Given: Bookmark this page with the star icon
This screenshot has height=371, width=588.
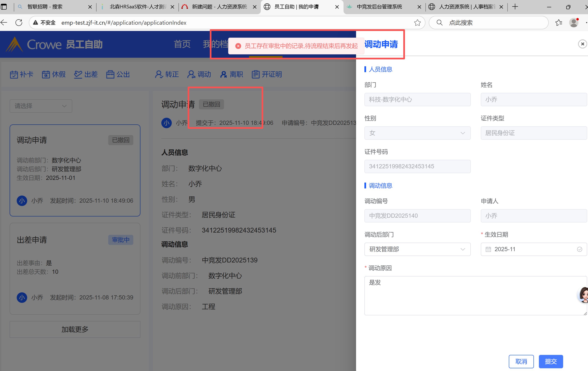Looking at the screenshot, I should 417,23.
